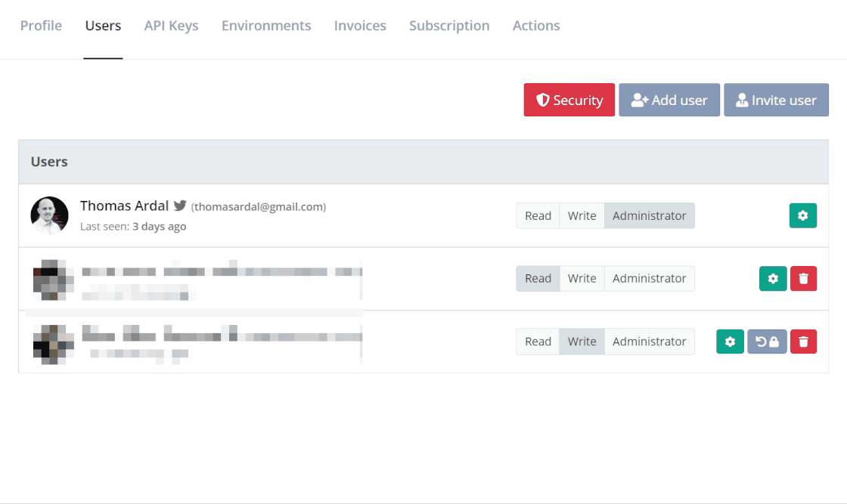This screenshot has height=504, width=847.
Task: Select Read access for the third user
Action: point(538,342)
